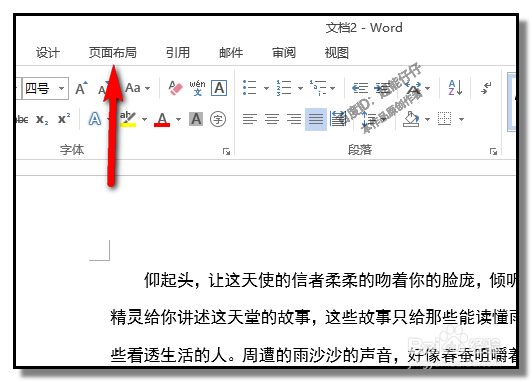Click the font size box showing 四号
Viewport: 532px width, 382px height.
(x=45, y=89)
